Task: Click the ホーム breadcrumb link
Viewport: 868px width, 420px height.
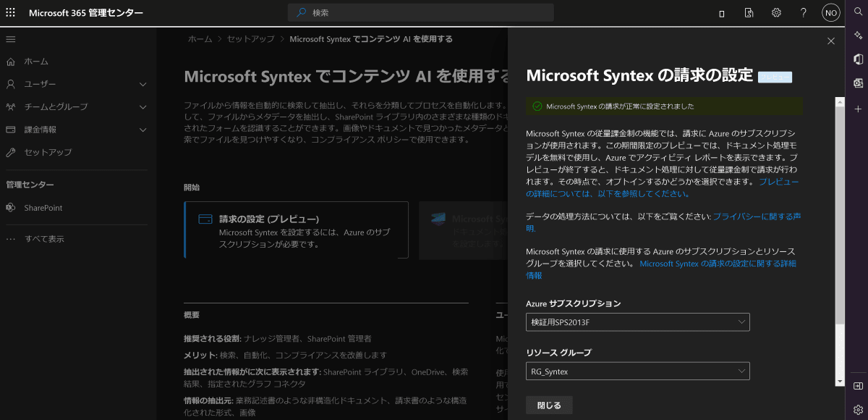Action: point(200,39)
